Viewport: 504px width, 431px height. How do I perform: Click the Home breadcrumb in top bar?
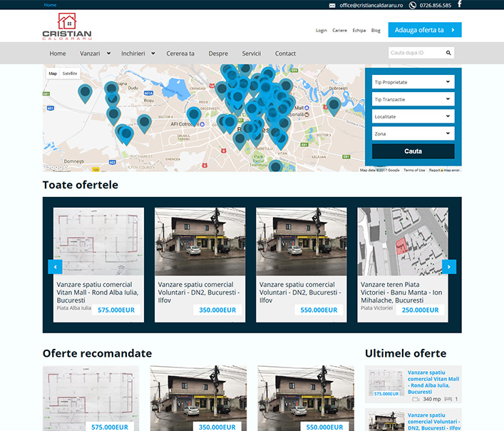50,5
